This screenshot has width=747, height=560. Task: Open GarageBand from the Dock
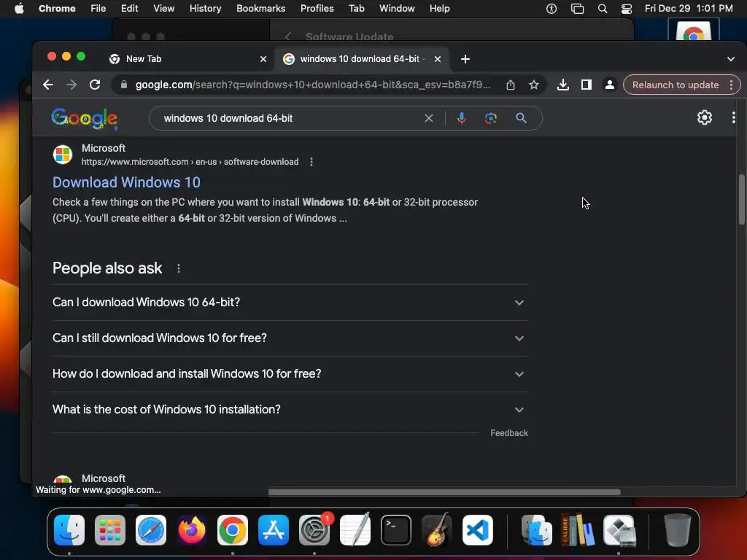[x=436, y=530]
